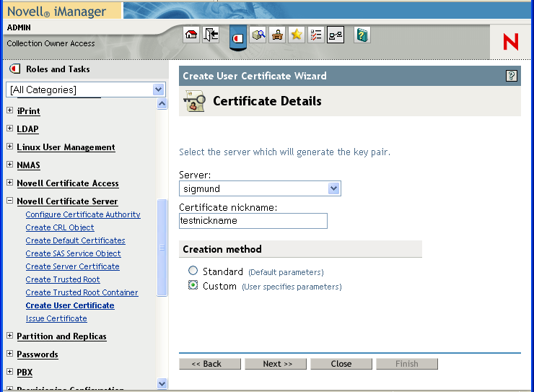Collapse the Novell Certificate Server section
The width and height of the screenshot is (534, 392).
[x=10, y=201]
